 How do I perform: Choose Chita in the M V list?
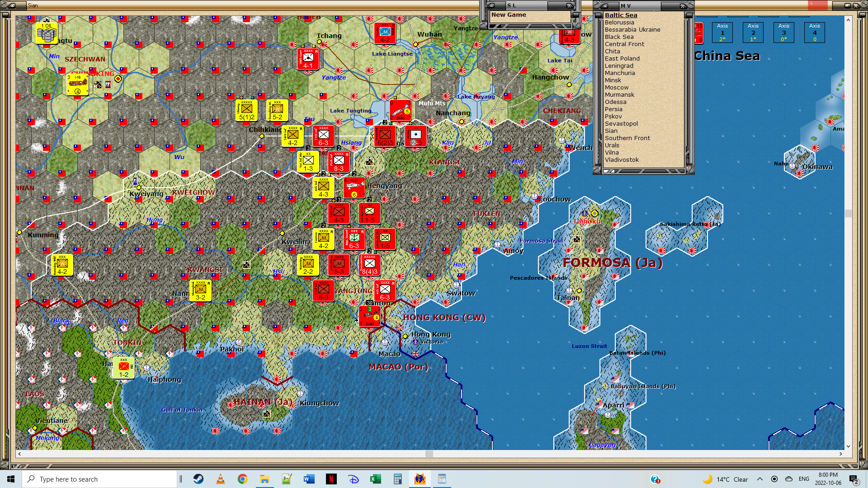click(x=612, y=51)
